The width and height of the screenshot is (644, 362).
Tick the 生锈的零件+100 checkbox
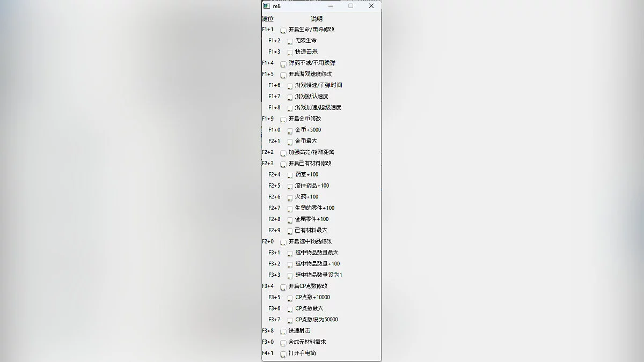point(290,209)
